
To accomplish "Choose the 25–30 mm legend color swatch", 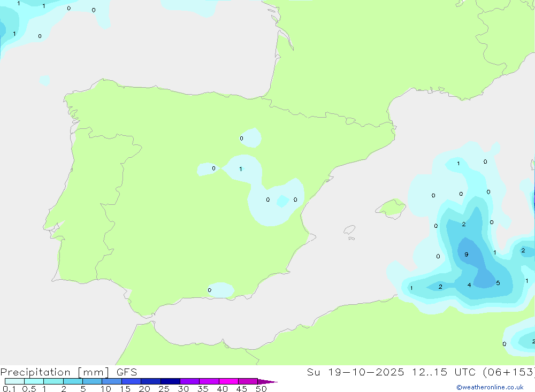I will (x=170, y=381).
